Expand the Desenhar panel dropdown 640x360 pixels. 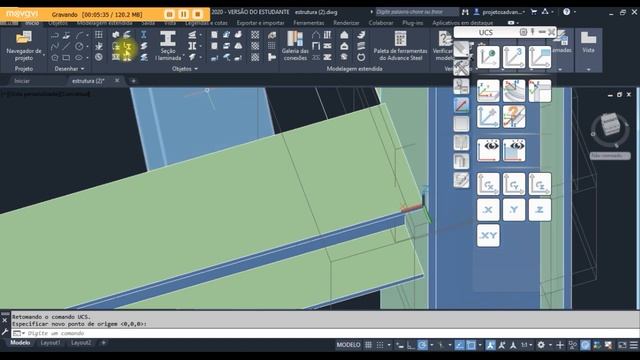[82, 69]
